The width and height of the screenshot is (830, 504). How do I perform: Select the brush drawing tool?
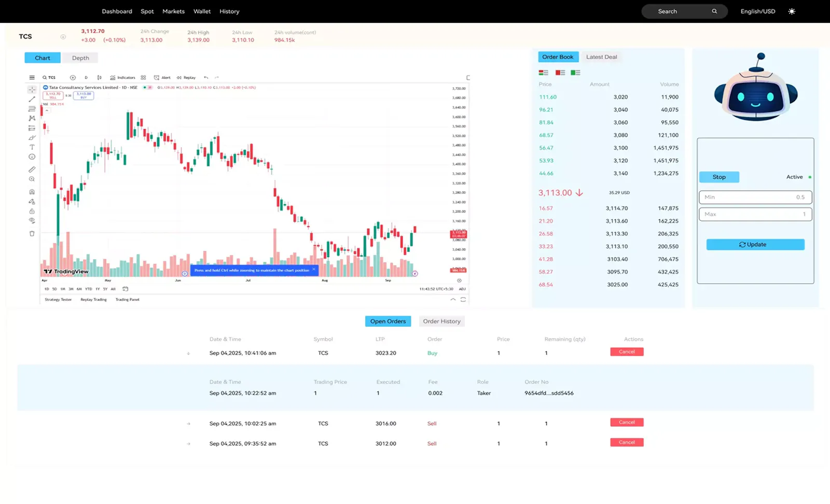(32, 138)
